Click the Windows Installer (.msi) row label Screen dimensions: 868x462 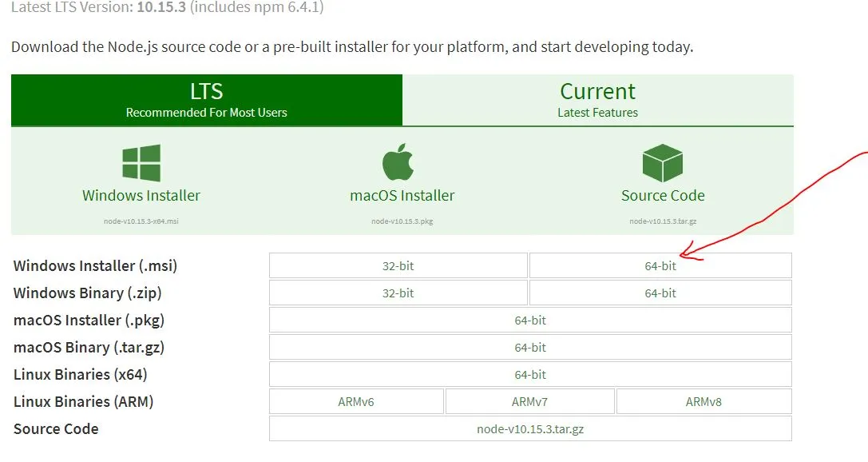95,266
